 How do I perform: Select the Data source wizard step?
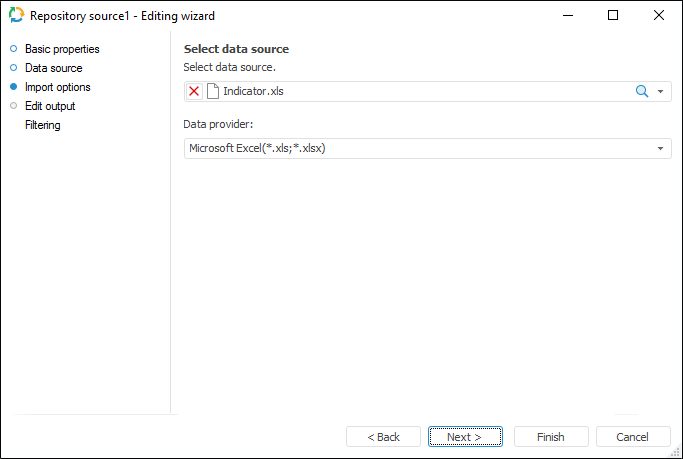51,68
